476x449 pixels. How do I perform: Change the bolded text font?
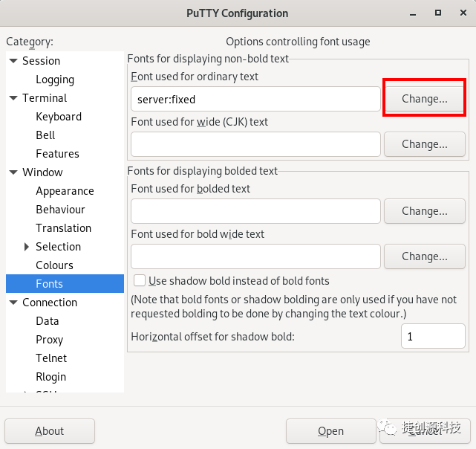[425, 211]
